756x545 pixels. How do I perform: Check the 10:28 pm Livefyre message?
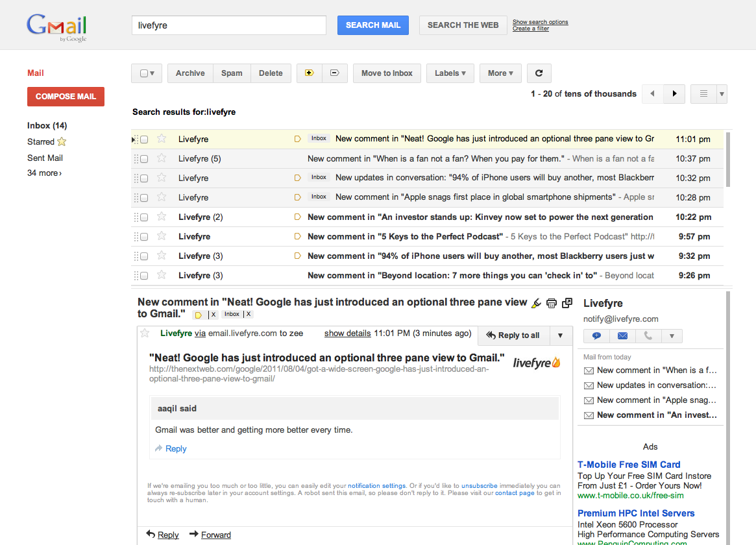click(143, 198)
